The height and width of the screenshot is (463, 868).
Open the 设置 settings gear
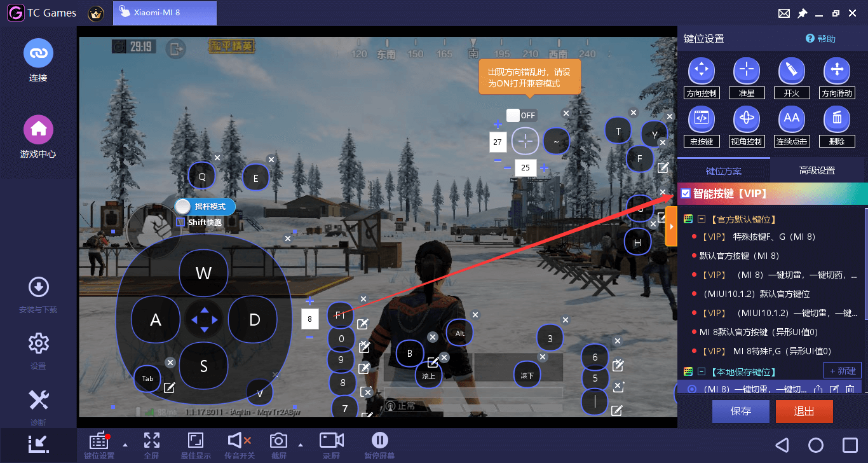tap(38, 350)
